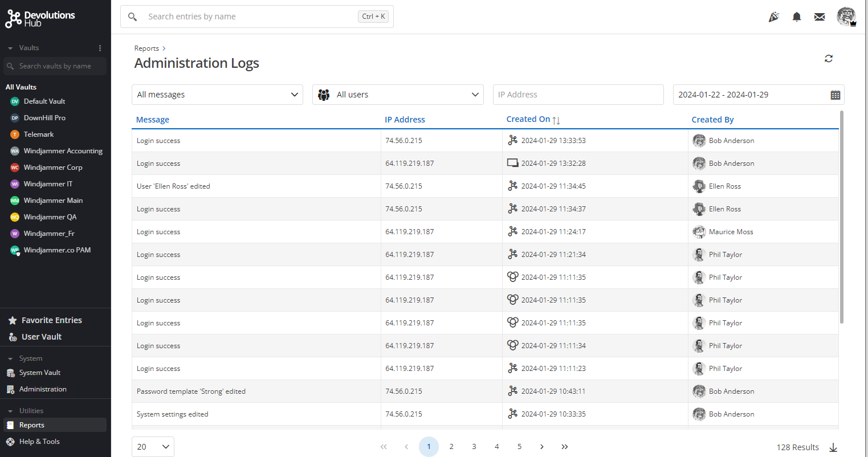Image resolution: width=868 pixels, height=457 pixels.
Task: Open the Vaults options kebab menu
Action: click(100, 48)
